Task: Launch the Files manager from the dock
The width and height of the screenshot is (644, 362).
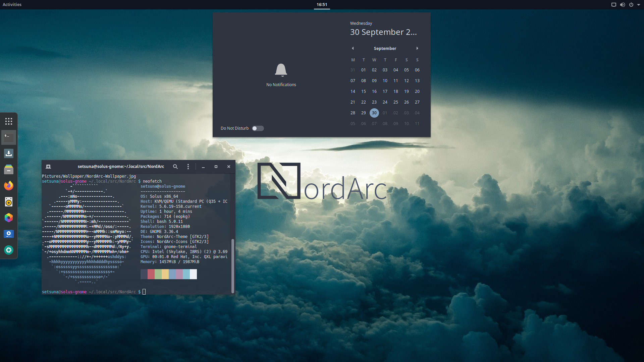Action: coord(9,170)
